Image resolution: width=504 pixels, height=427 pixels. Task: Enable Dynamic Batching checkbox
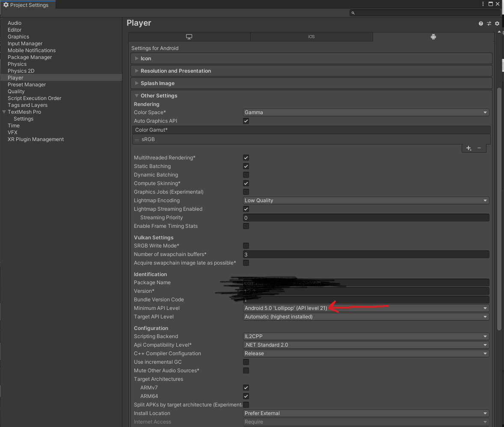click(246, 175)
